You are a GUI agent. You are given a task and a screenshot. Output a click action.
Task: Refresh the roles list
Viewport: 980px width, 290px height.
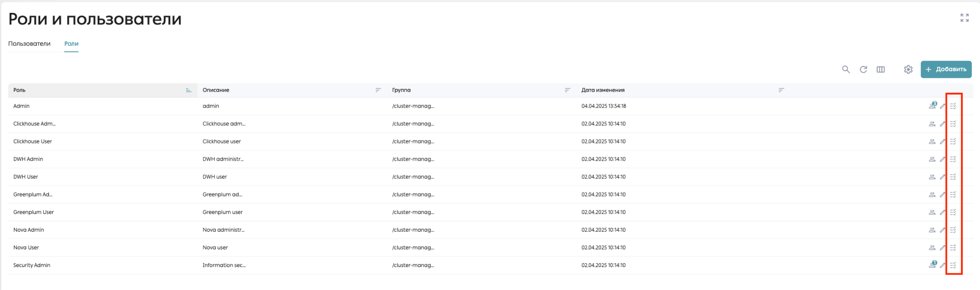click(x=863, y=70)
